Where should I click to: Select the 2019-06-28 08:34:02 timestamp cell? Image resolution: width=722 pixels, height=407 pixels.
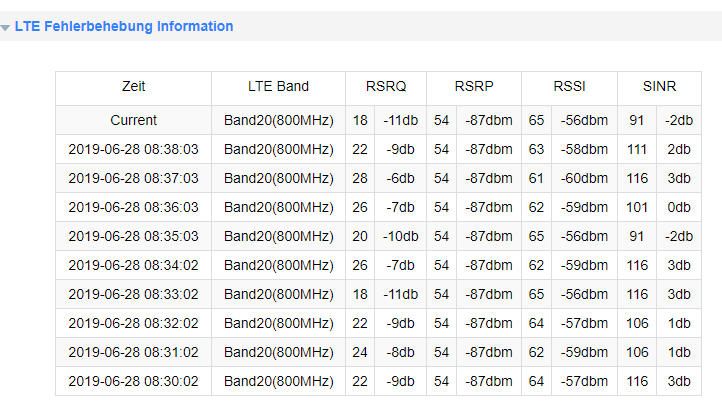(x=134, y=265)
